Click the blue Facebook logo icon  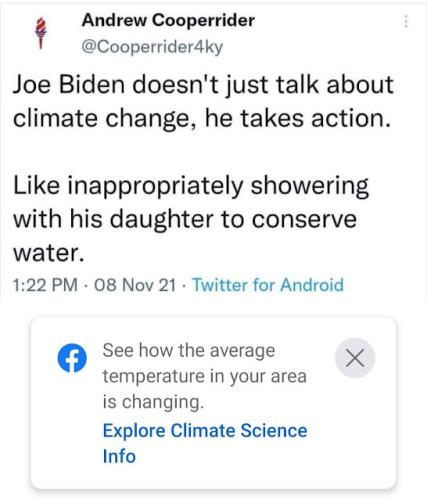click(x=72, y=358)
